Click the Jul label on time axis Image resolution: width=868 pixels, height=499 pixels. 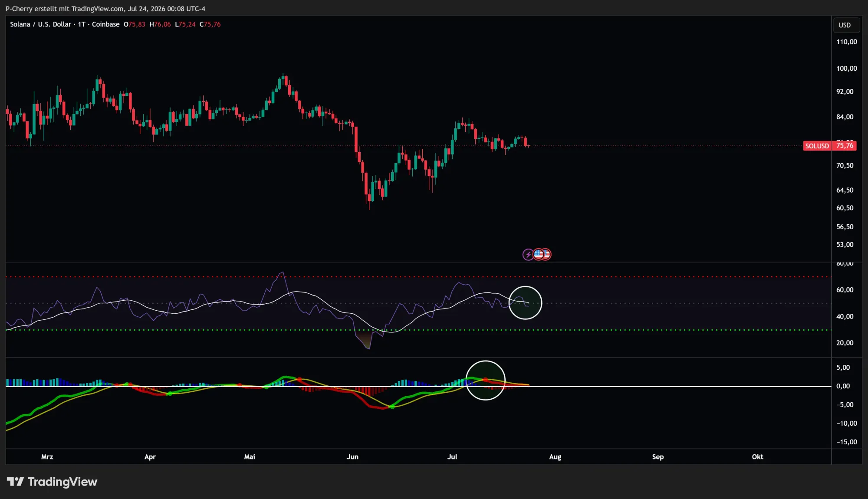[x=452, y=457]
